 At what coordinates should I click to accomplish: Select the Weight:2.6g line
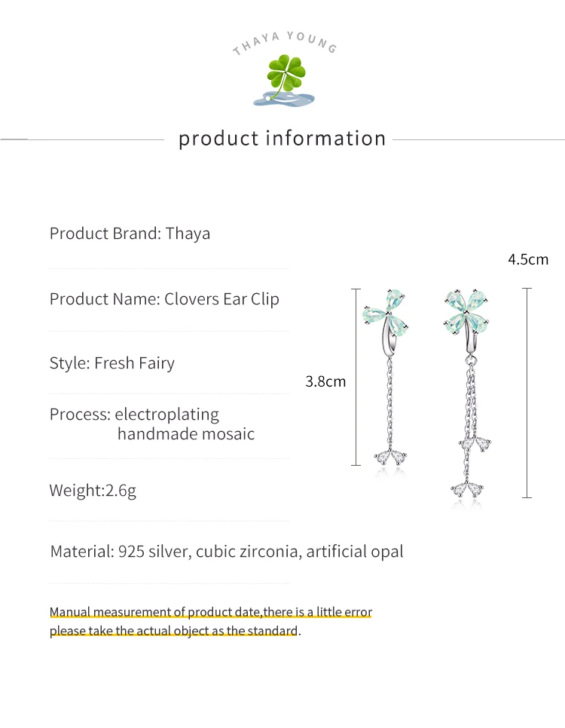tap(93, 491)
